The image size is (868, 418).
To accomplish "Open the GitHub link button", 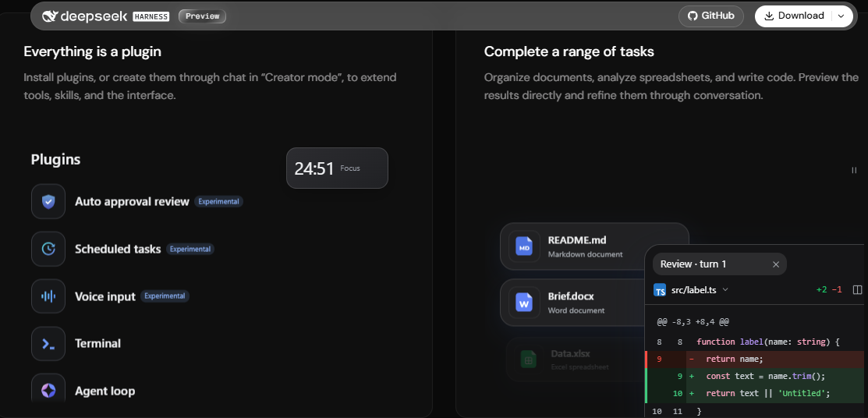I will click(x=710, y=16).
